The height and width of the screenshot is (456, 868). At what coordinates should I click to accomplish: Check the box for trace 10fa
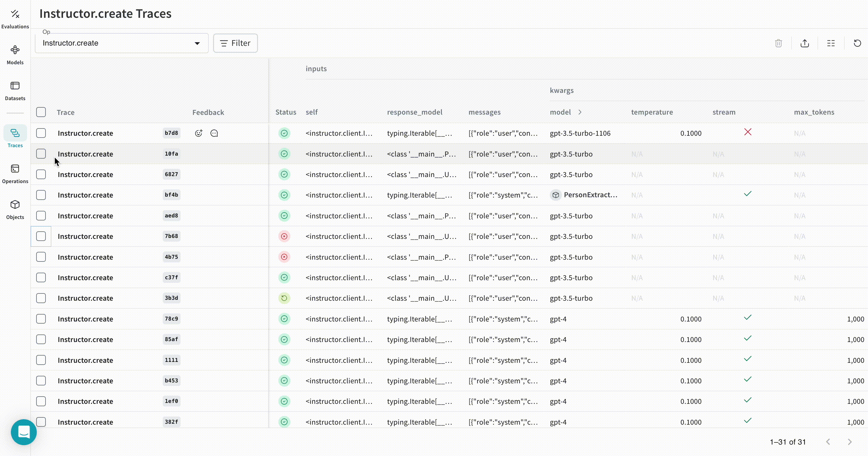pyautogui.click(x=41, y=154)
